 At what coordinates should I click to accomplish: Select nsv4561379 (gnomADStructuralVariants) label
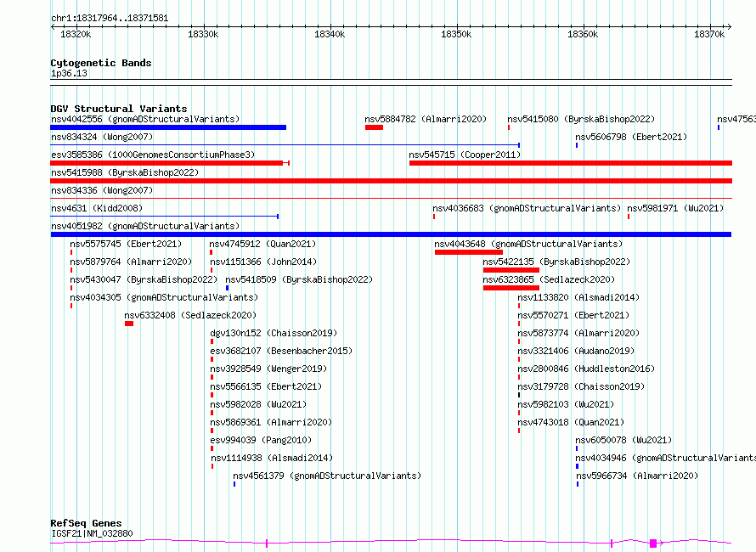tap(327, 476)
